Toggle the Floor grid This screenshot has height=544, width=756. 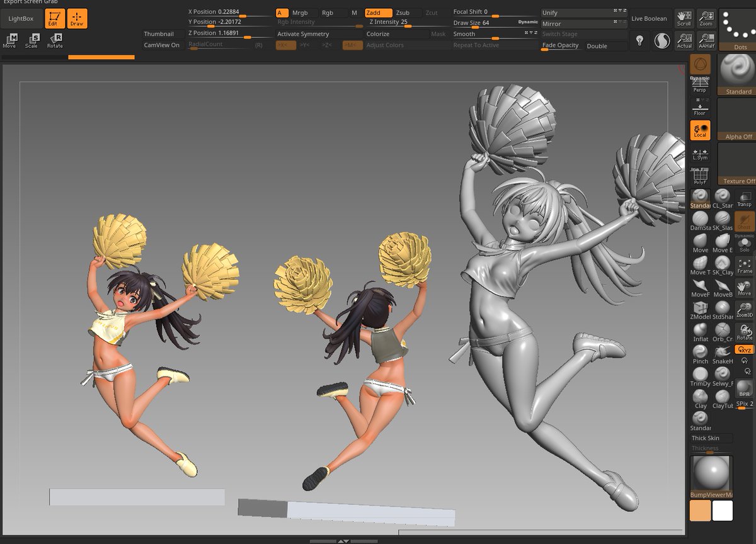tap(699, 108)
